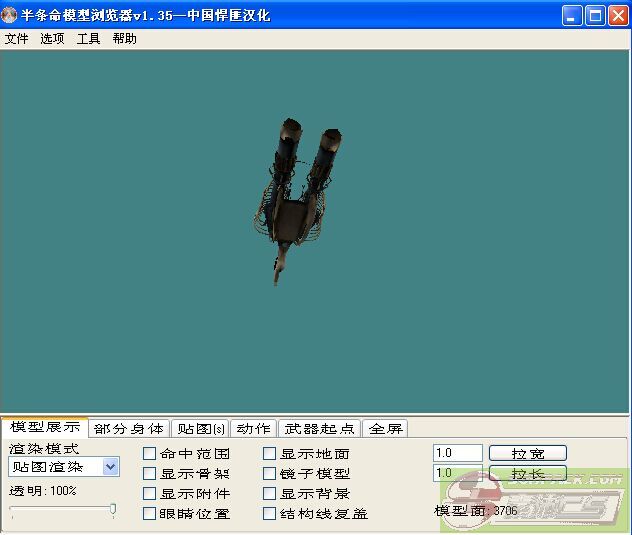The image size is (632, 535).
Task: Enable the 命中范围 checkbox
Action: pyautogui.click(x=150, y=454)
